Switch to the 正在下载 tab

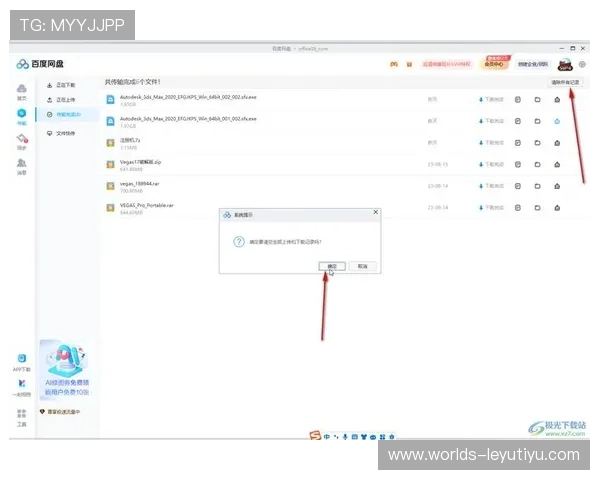tap(65, 85)
